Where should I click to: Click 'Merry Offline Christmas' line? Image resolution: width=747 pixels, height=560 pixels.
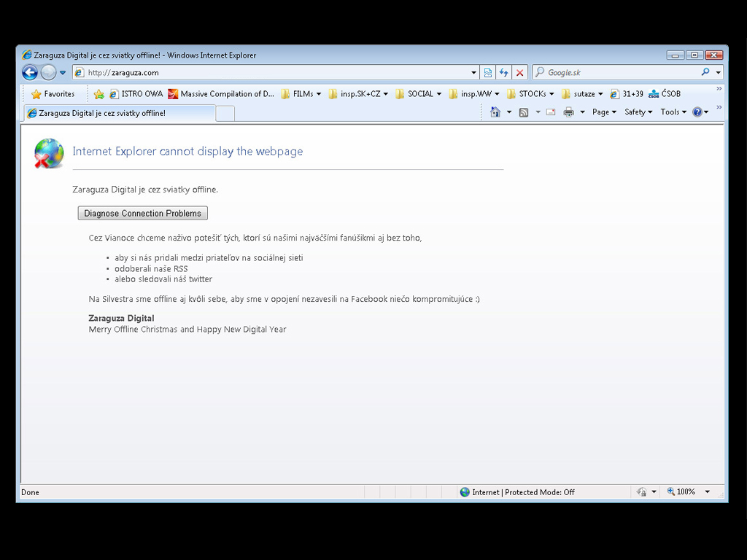pyautogui.click(x=187, y=330)
